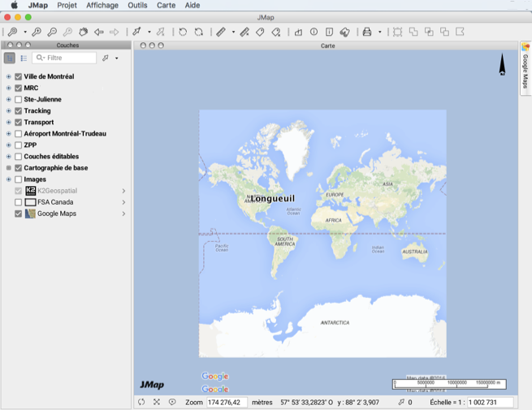Open the JMap menu
Viewport: 532px width, 410px height.
pos(38,5)
